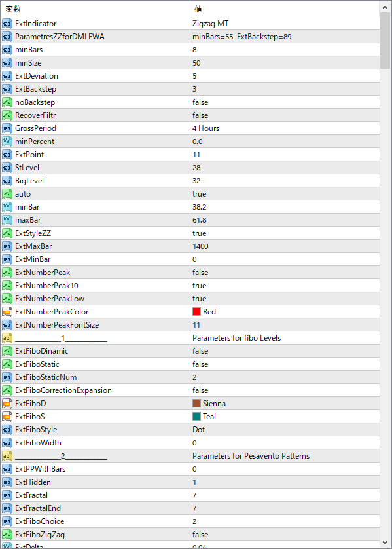This screenshot has width=392, height=549.
Task: Click the color-type icon beside ExtNumberPeakColor
Action: pos(7,312)
